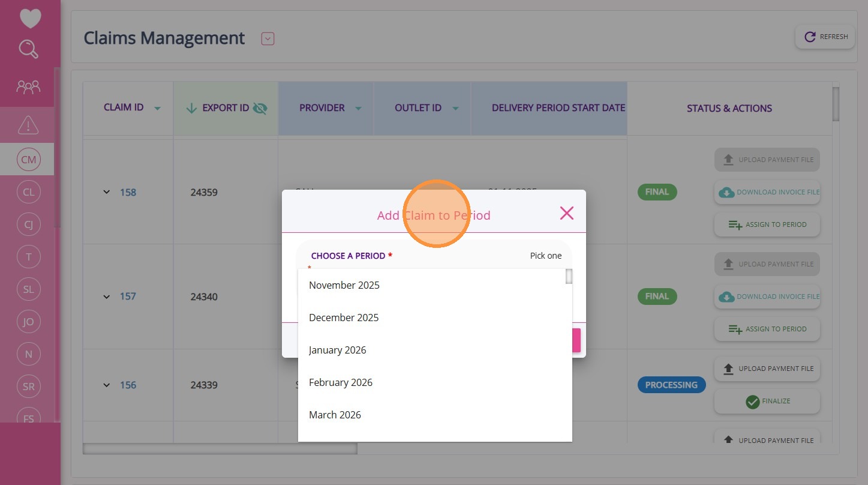This screenshot has height=485, width=868.
Task: Open the JO sidebar circle icon
Action: [x=28, y=322]
